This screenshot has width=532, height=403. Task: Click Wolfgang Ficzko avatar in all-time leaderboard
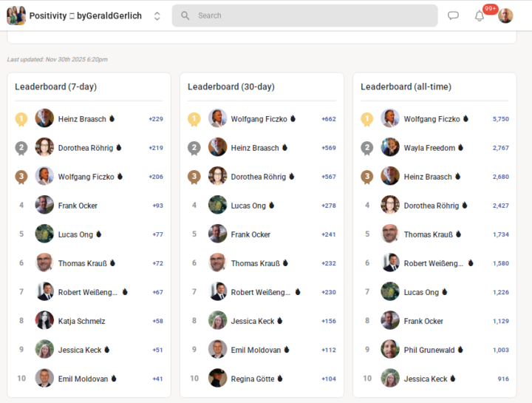tap(390, 118)
